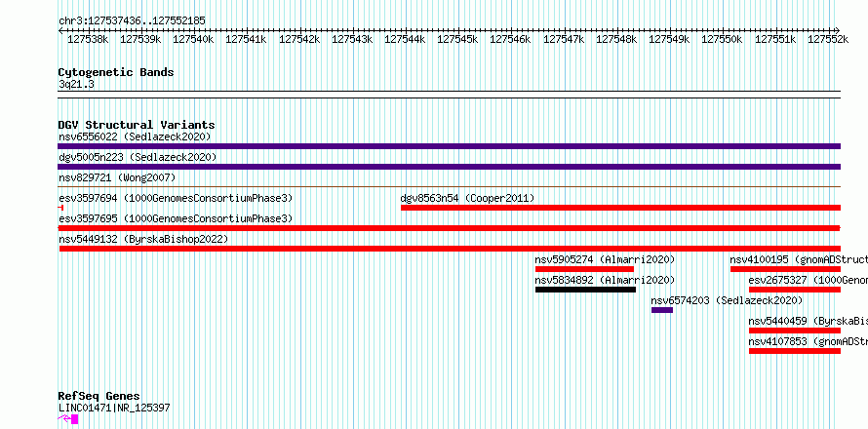Click the 127538k ruler tick label

click(88, 39)
